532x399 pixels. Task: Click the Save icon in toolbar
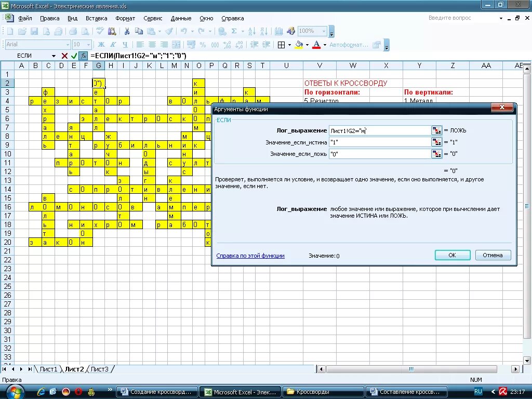[x=34, y=31]
